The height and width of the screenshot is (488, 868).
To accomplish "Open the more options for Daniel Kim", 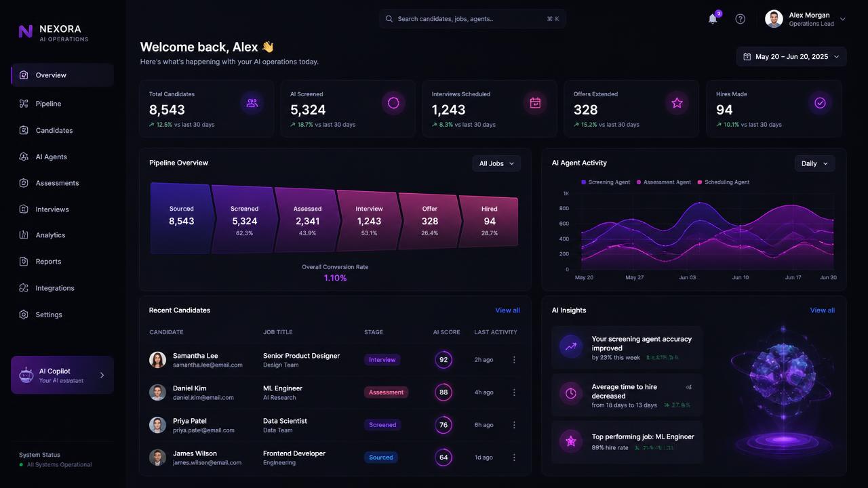I will tap(514, 392).
